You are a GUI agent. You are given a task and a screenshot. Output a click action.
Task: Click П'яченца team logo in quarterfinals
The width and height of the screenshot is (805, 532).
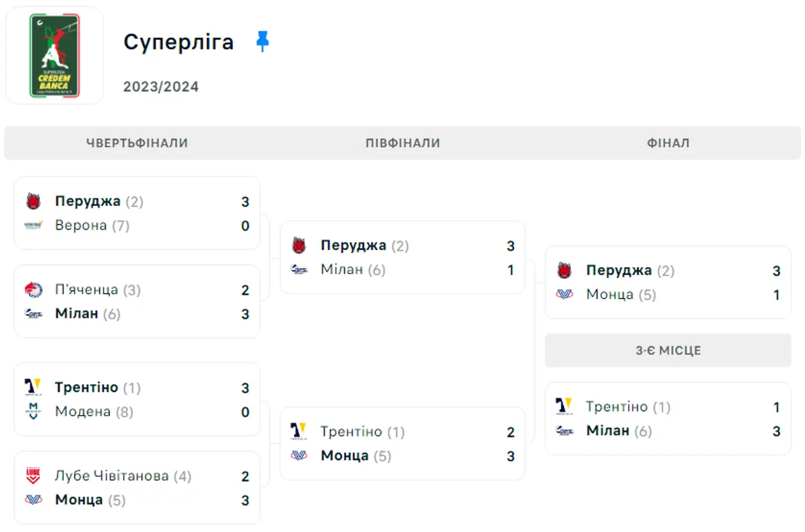click(x=33, y=290)
